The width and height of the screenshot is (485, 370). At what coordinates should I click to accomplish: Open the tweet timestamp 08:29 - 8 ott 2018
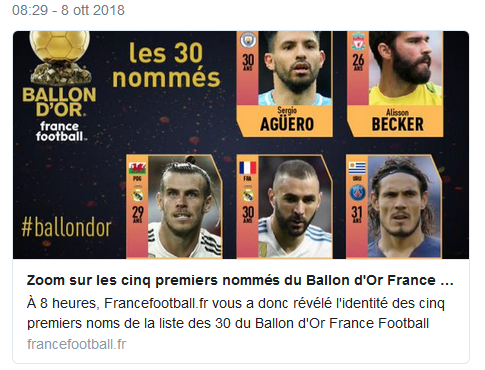68,10
